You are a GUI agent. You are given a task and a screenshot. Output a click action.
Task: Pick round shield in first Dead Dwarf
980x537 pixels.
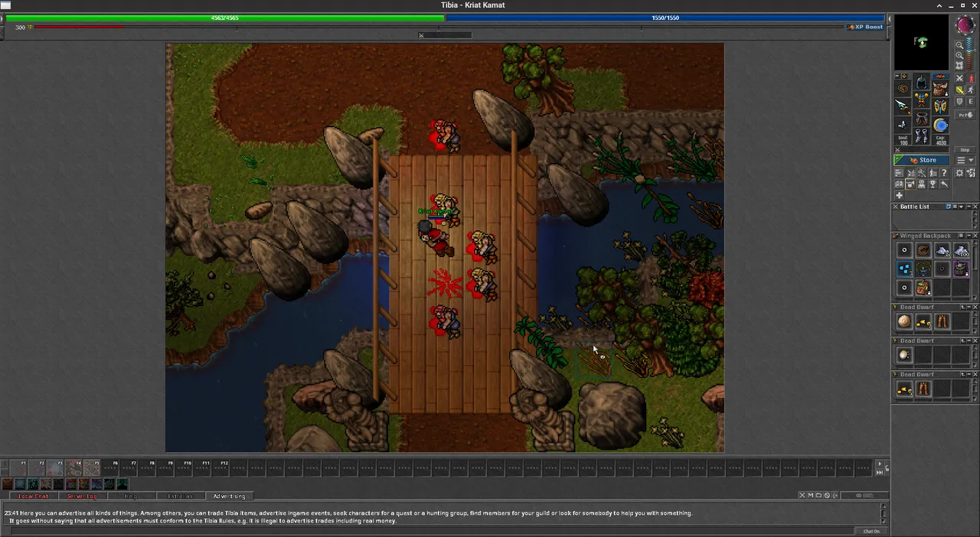pos(904,321)
